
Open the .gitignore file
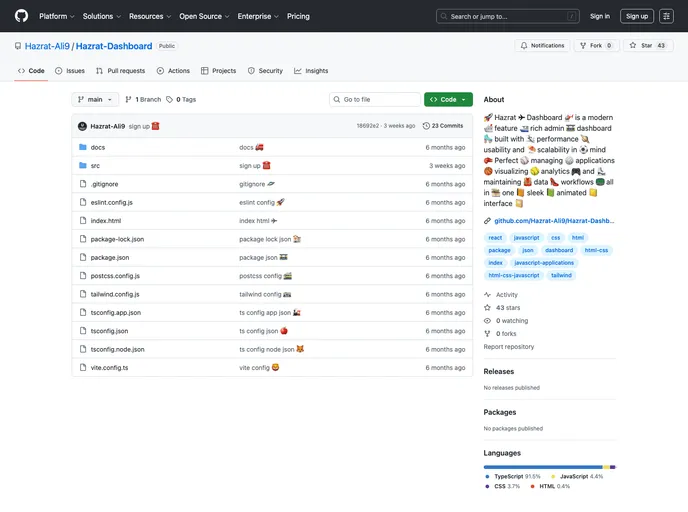coord(104,184)
